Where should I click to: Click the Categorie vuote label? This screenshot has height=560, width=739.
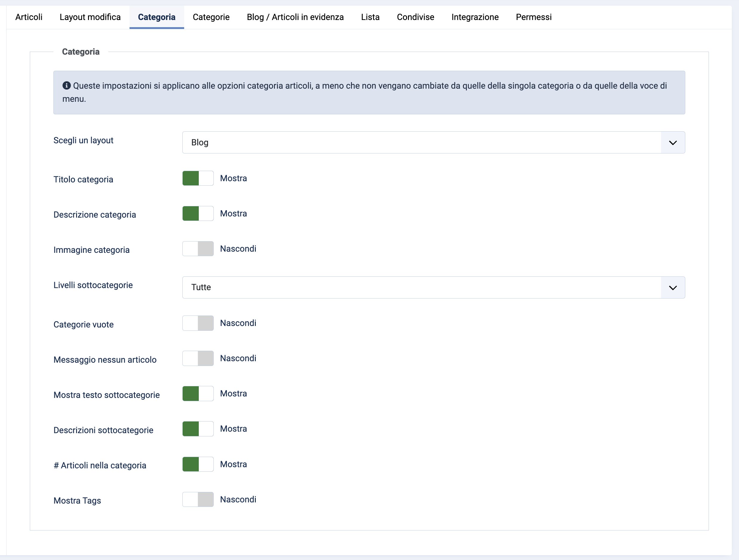pos(84,324)
